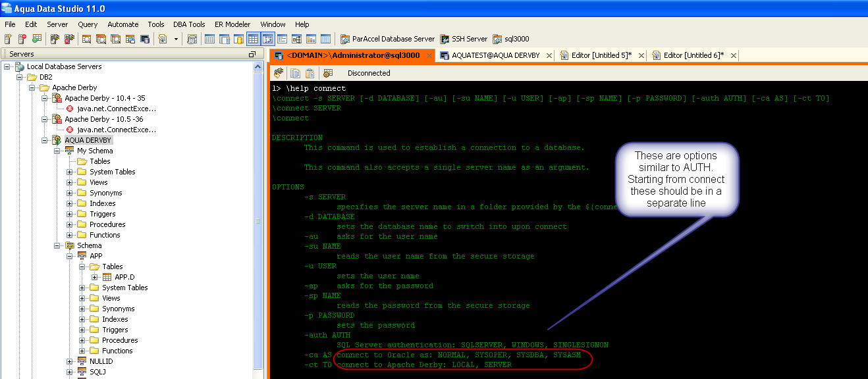Click the bar chart toolbar icon

311,39
